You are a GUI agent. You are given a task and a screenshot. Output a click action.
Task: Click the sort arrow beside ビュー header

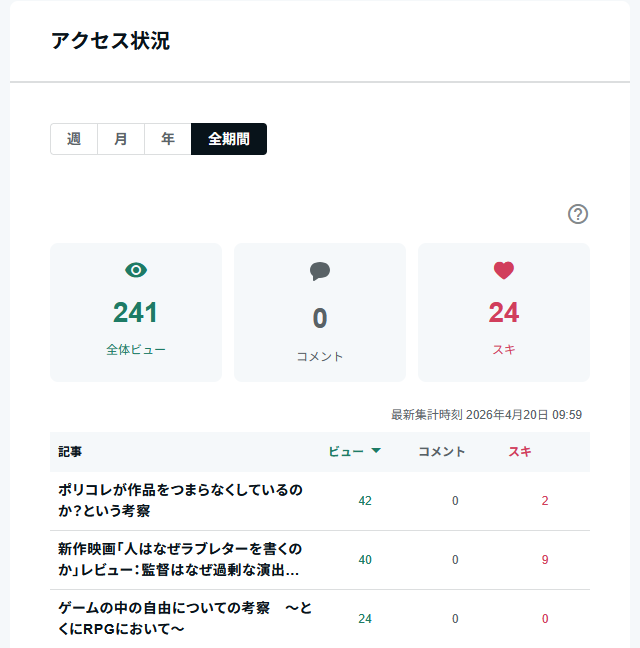(376, 450)
